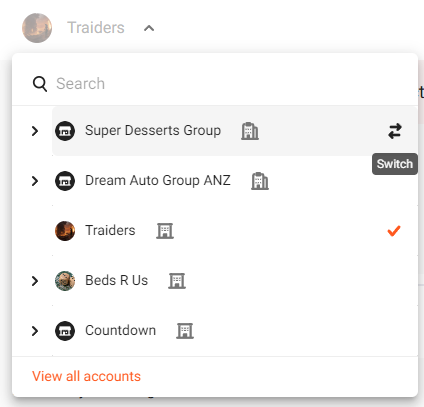Click the storefront icon next to Traiders entry
This screenshot has width=424, height=407.
click(x=165, y=231)
